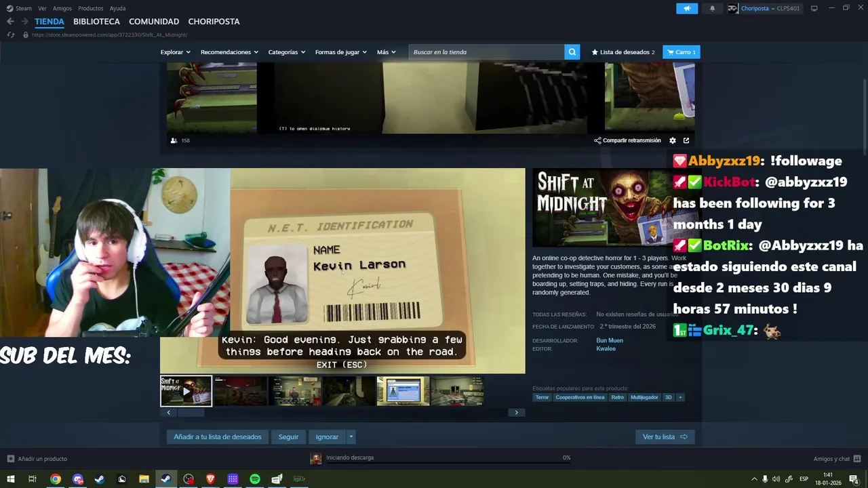The width and height of the screenshot is (868, 488).
Task: Open the Productos menu
Action: pyautogui.click(x=90, y=8)
